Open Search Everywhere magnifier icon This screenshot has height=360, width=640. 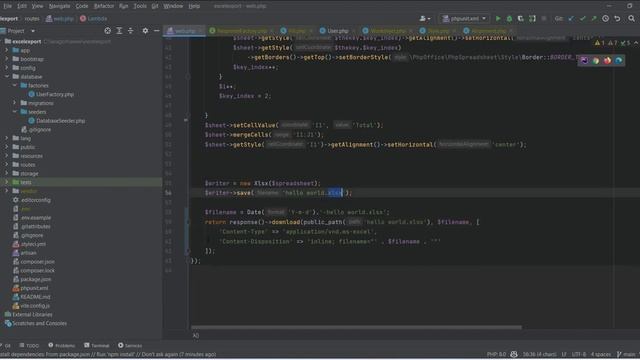pyautogui.click(x=631, y=18)
